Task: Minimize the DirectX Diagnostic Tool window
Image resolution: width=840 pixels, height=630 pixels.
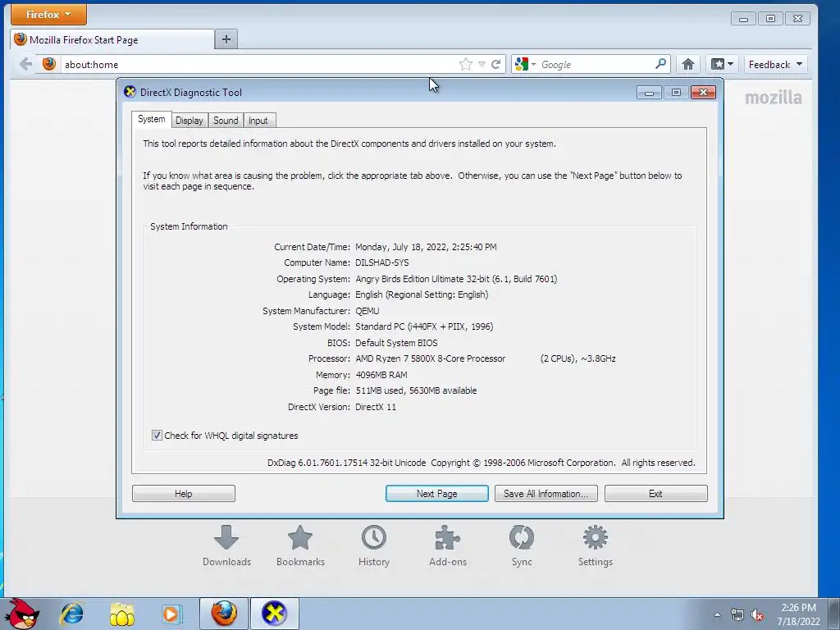Action: coord(649,93)
